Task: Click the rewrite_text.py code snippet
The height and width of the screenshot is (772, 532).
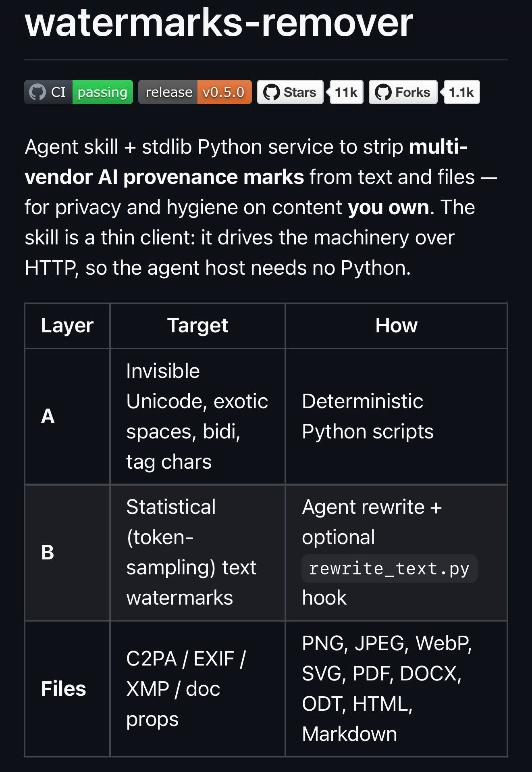Action: tap(389, 569)
